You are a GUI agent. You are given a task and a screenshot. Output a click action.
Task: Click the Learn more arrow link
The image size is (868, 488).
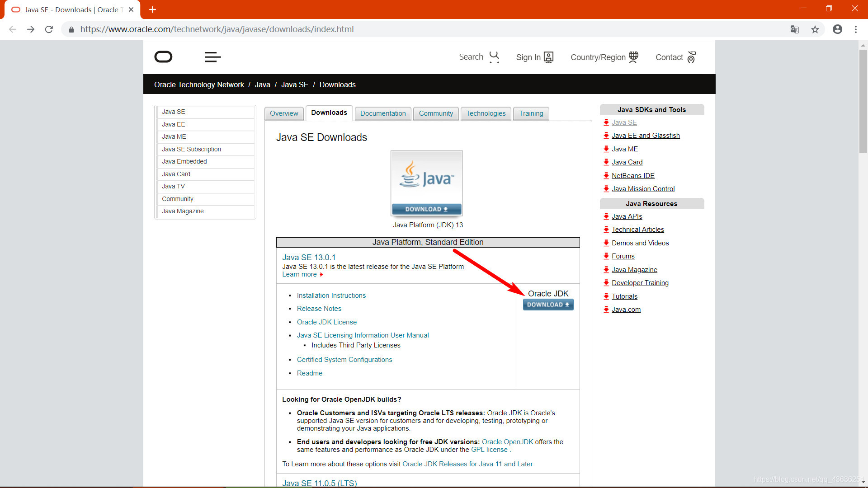coord(302,274)
